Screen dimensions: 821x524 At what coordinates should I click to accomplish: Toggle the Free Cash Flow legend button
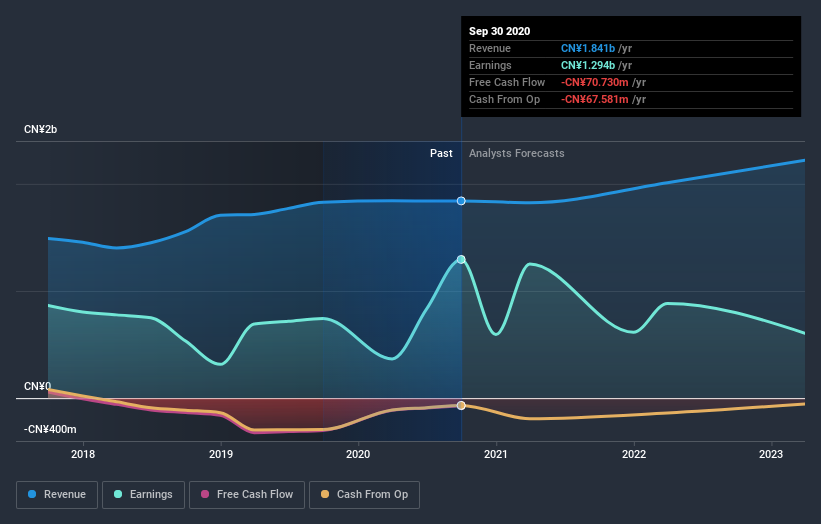(247, 495)
